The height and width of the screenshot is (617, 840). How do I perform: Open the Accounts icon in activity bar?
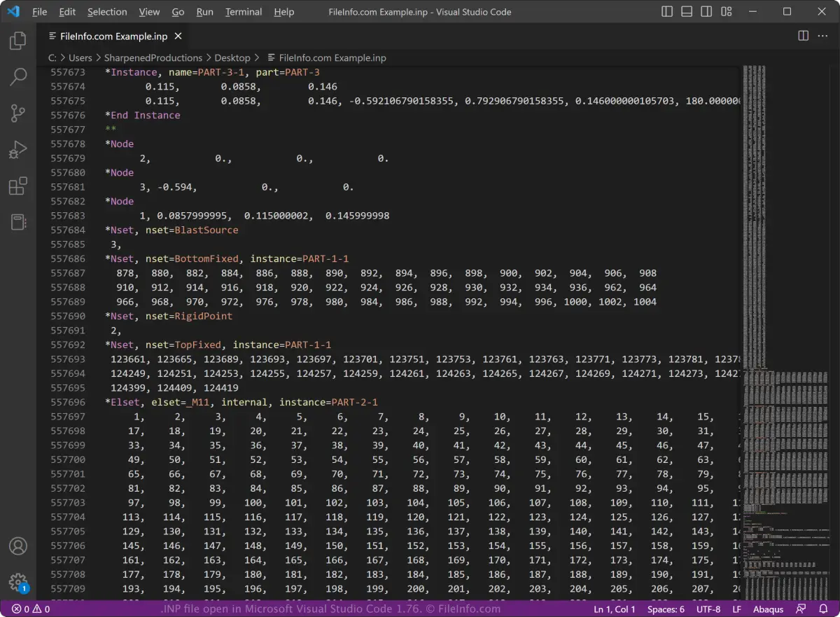(18, 546)
